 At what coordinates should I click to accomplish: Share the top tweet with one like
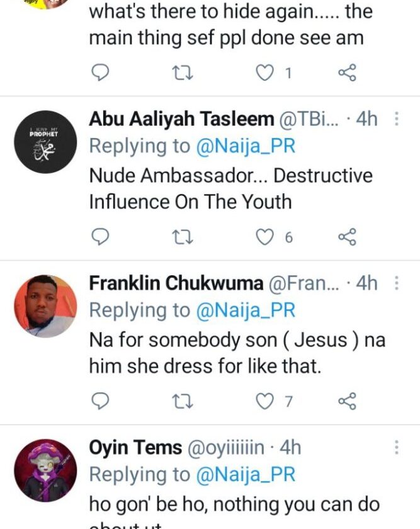pyautogui.click(x=347, y=73)
